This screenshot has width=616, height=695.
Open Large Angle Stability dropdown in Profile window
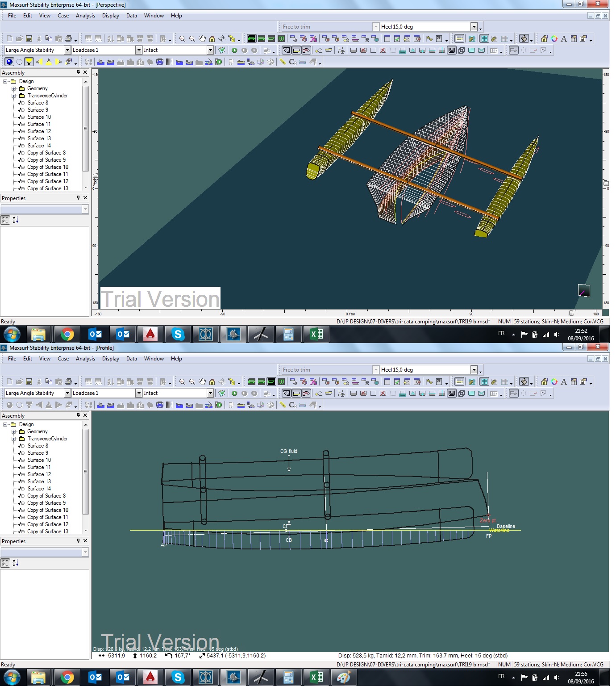point(67,393)
